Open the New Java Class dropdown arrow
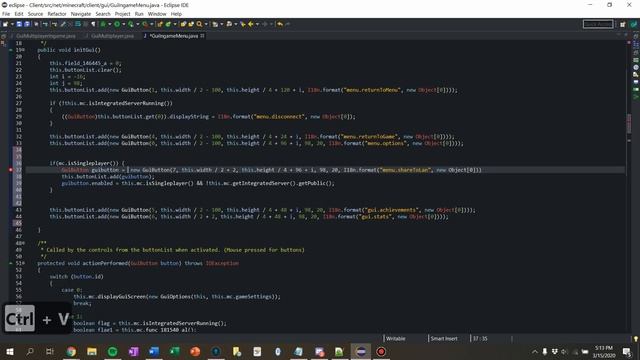 pyautogui.click(x=175, y=24)
